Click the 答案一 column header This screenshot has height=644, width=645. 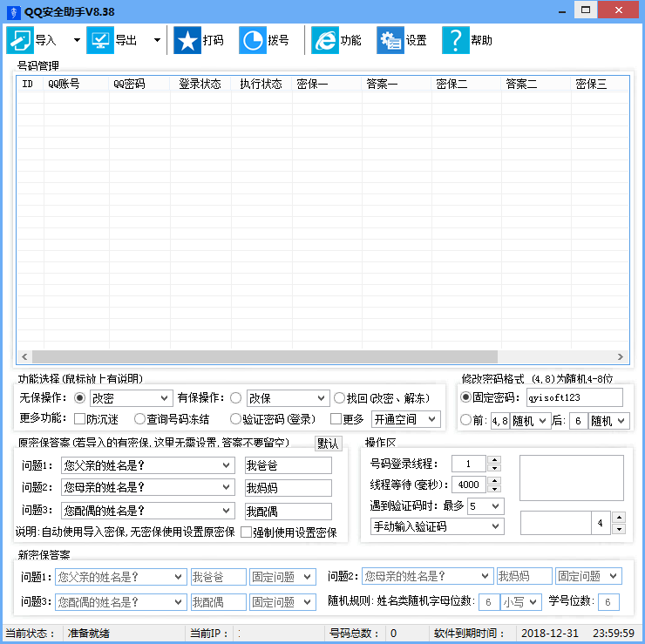[x=397, y=84]
